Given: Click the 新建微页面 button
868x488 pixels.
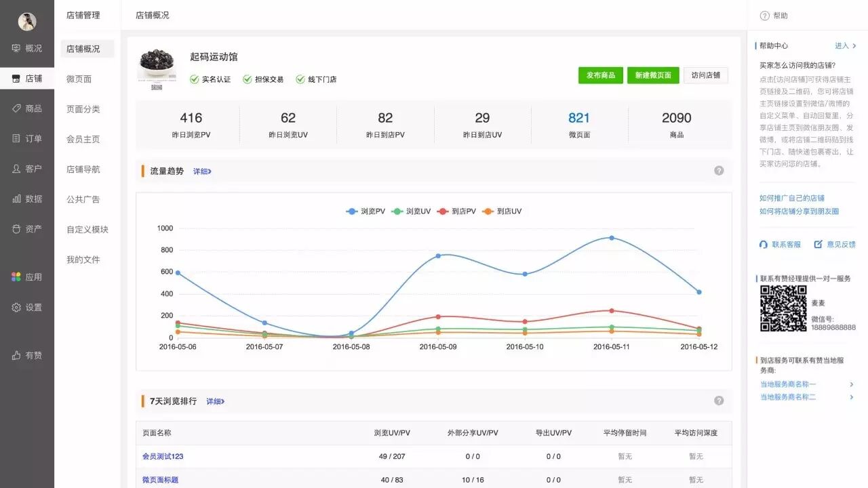Looking at the screenshot, I should point(653,75).
